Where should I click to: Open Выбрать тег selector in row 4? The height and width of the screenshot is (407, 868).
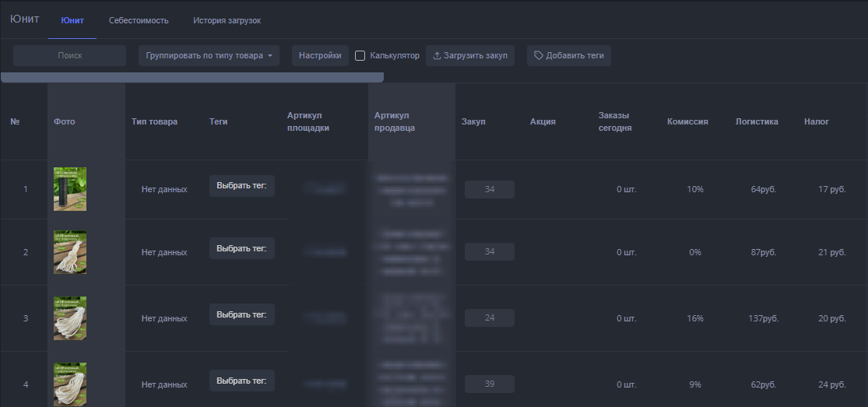(x=241, y=381)
